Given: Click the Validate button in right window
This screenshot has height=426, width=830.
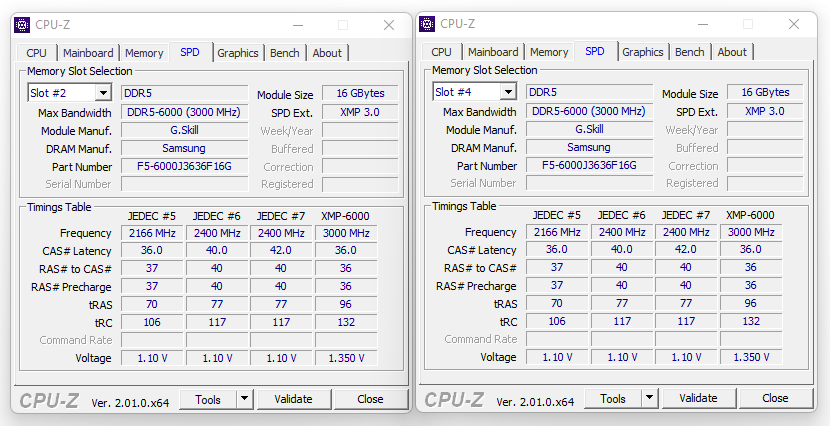Looking at the screenshot, I should click(699, 398).
